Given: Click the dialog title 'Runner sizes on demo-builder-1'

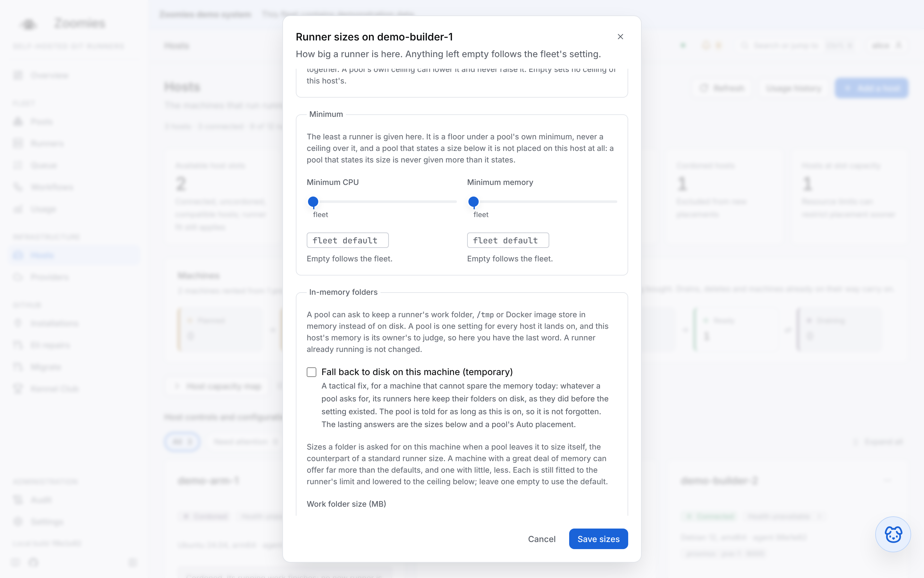Looking at the screenshot, I should [x=374, y=37].
